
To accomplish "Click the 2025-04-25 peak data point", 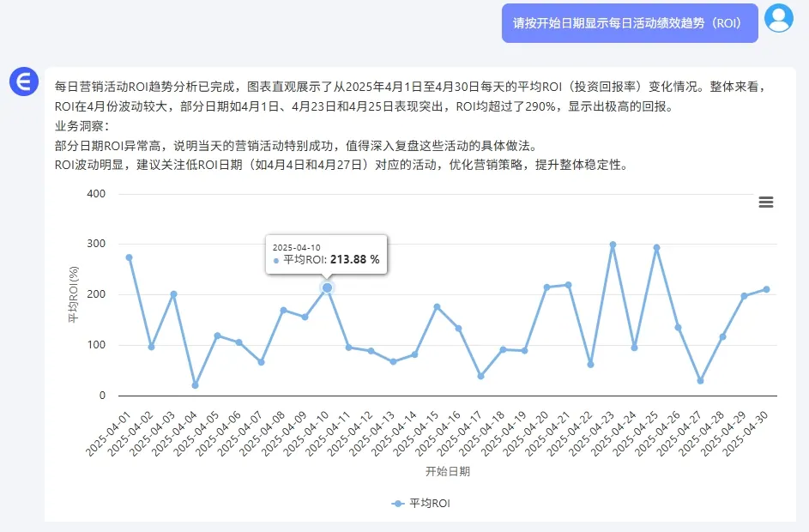I will (657, 248).
